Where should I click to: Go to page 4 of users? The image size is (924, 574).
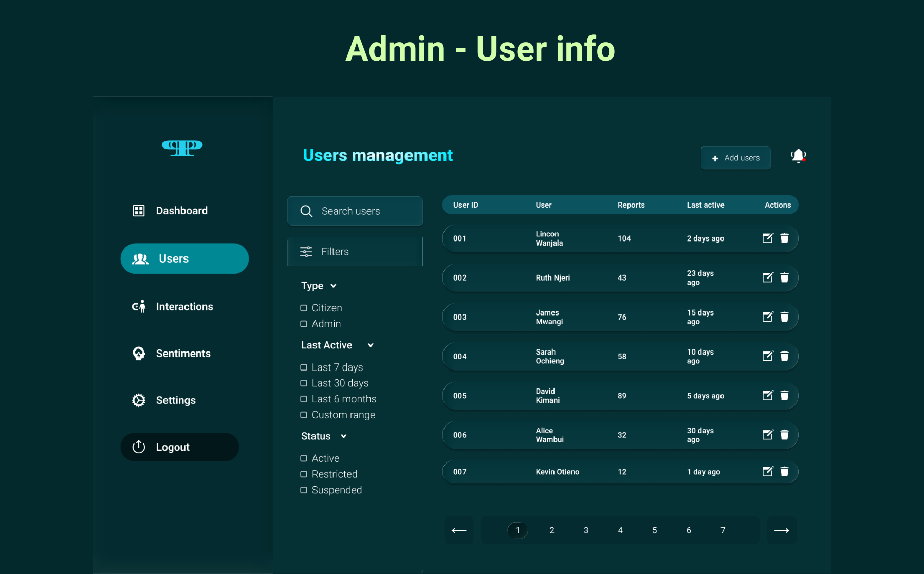[x=620, y=530]
